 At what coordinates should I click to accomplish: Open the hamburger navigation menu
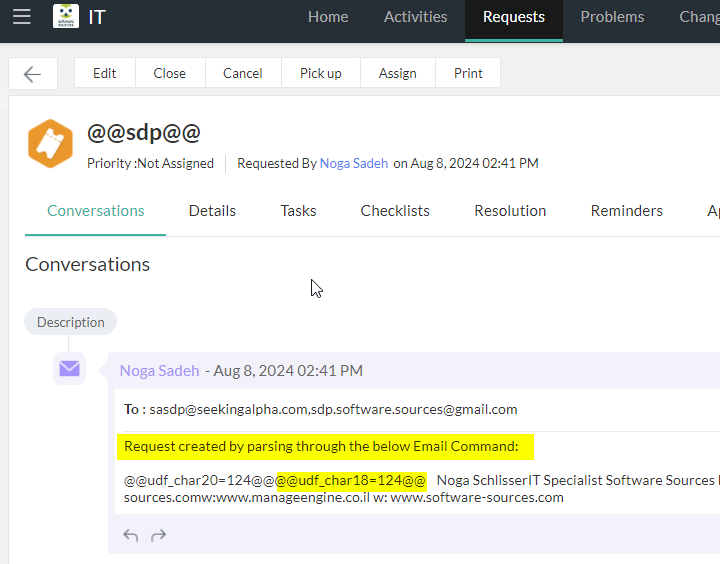21,17
